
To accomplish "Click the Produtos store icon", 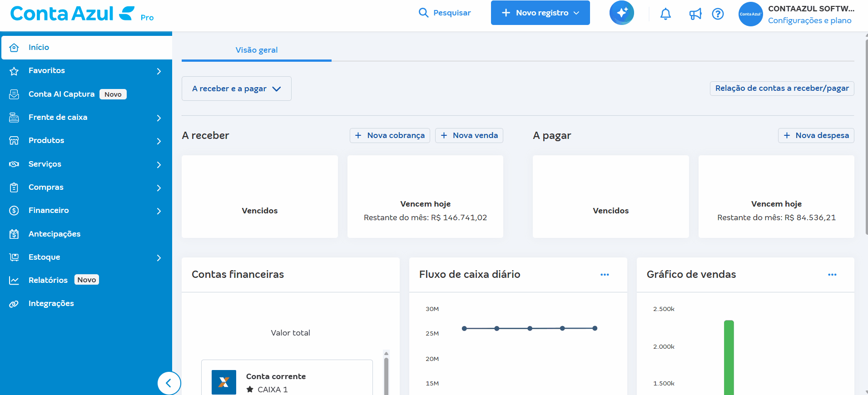I will pos(14,141).
